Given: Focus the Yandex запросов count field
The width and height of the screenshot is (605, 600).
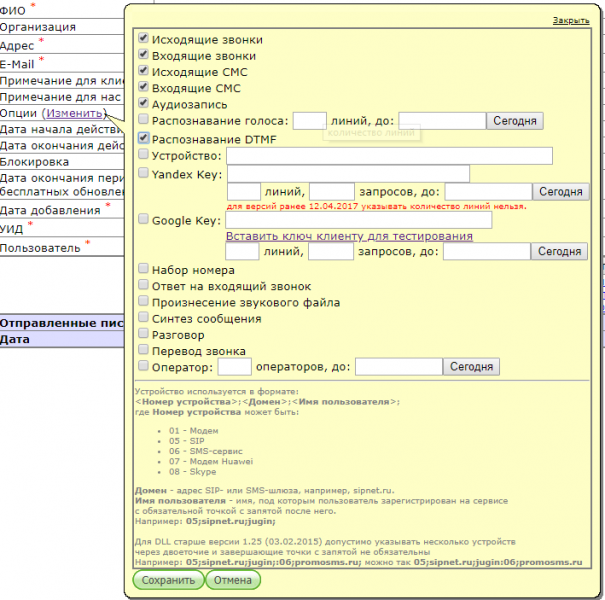Looking at the screenshot, I should tap(332, 192).
